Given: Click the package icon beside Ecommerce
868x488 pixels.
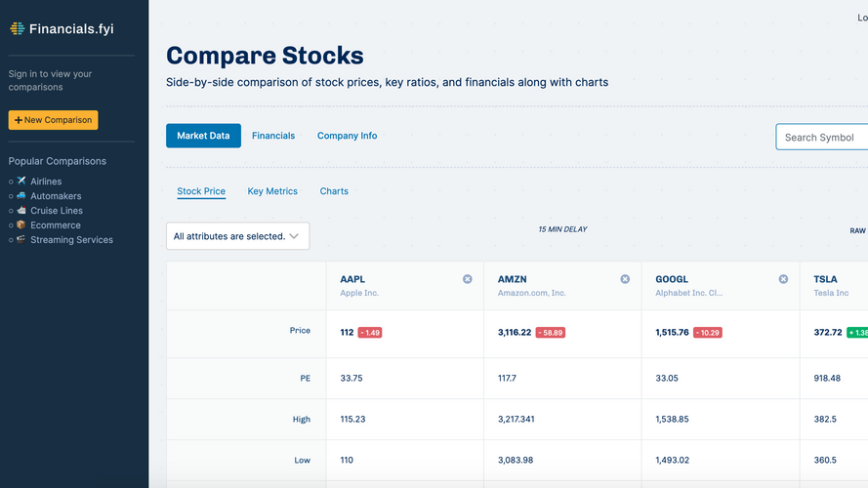Looking at the screenshot, I should (21, 224).
